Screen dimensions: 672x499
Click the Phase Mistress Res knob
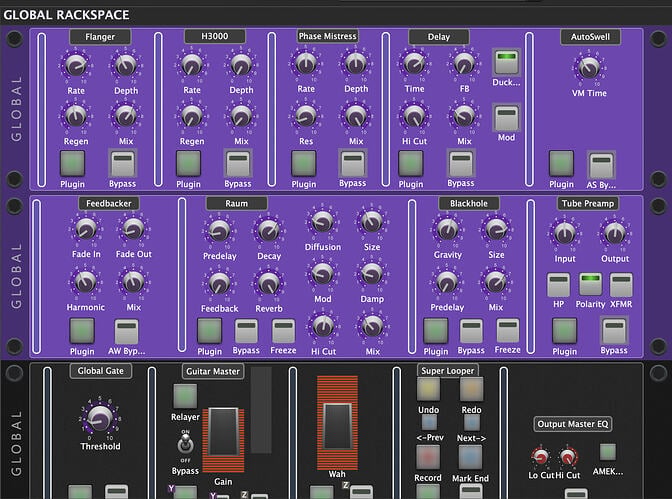coord(306,116)
